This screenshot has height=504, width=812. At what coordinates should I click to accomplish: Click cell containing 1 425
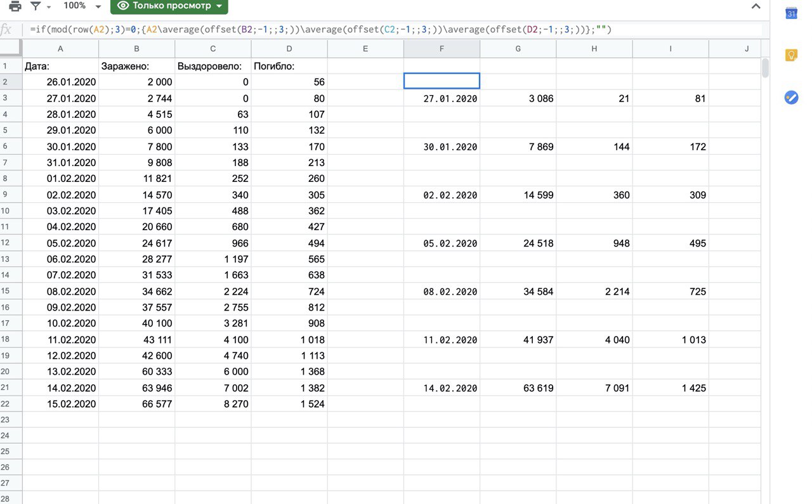click(x=671, y=388)
